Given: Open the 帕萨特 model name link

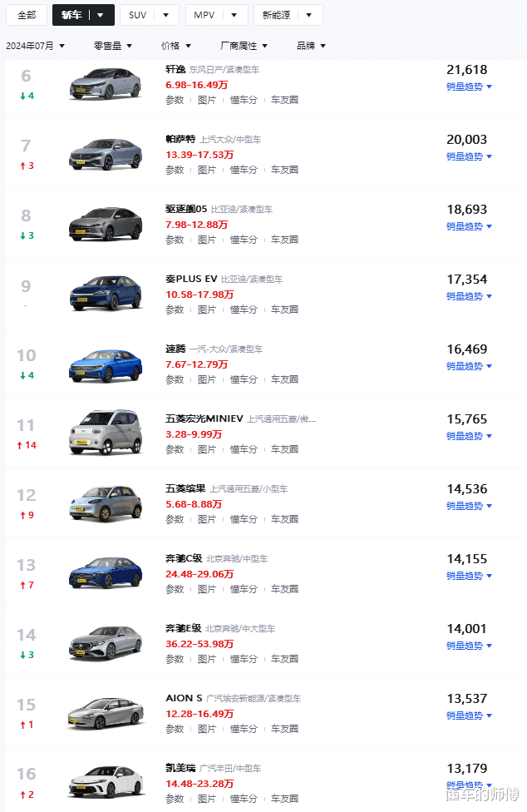Looking at the screenshot, I should pyautogui.click(x=180, y=139).
